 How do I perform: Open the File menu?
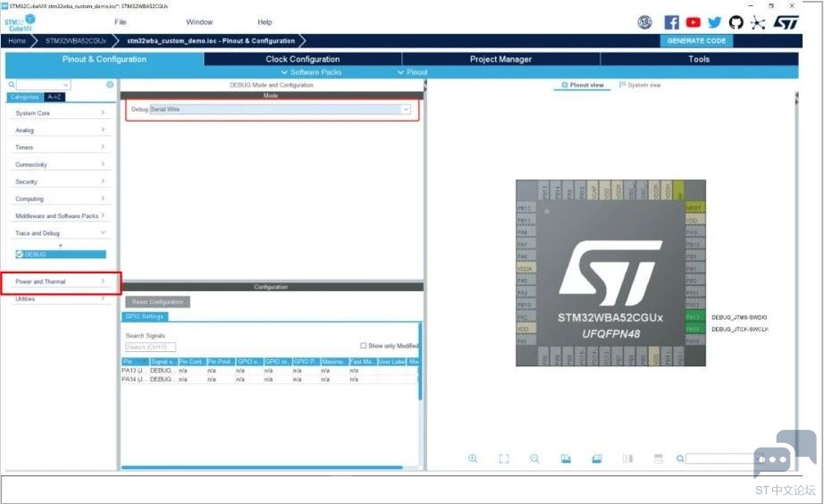[x=121, y=22]
